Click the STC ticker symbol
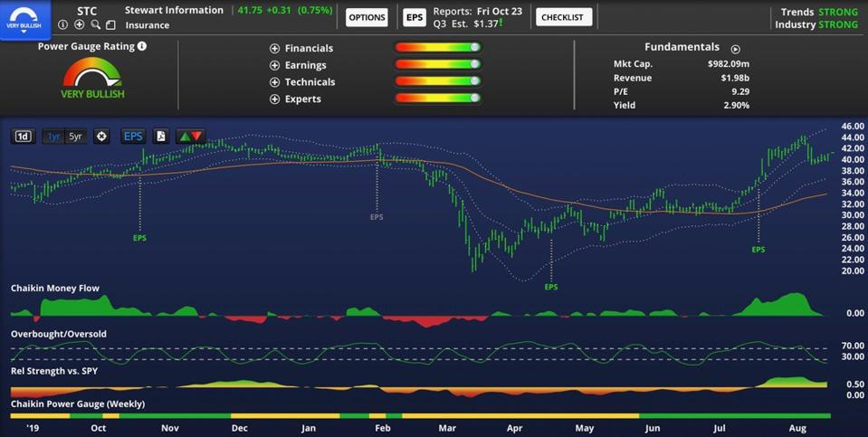Image resolution: width=868 pixels, height=437 pixels. tap(87, 11)
